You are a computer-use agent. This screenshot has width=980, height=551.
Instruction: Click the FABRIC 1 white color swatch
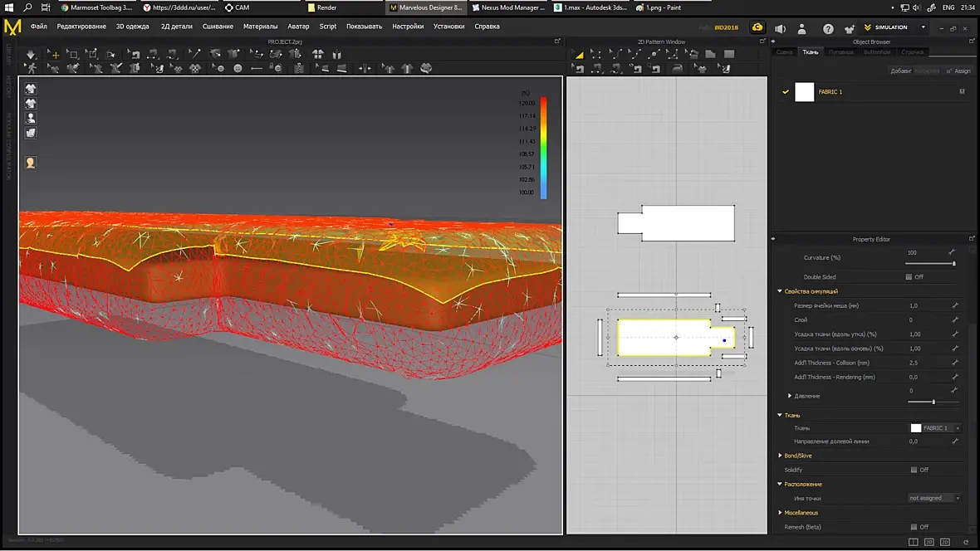[804, 92]
